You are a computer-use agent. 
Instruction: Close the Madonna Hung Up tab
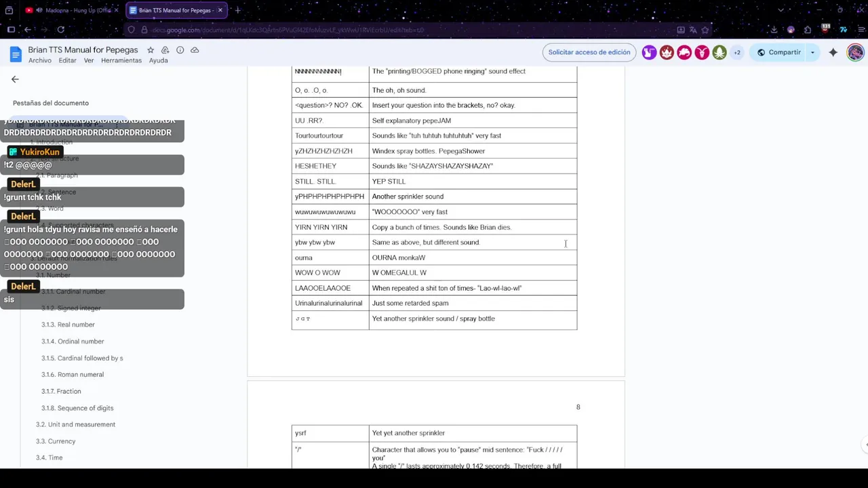tap(116, 10)
